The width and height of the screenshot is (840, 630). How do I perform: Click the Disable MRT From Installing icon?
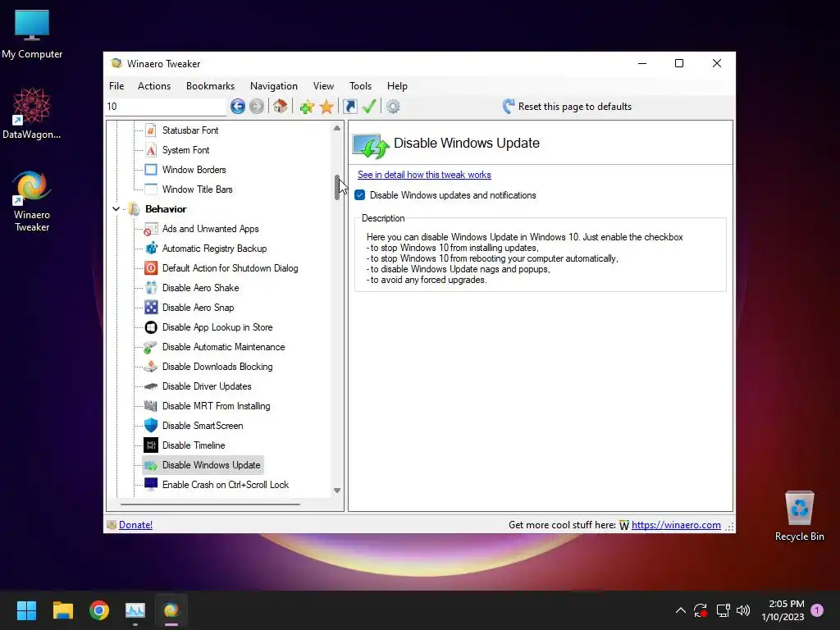(x=151, y=406)
